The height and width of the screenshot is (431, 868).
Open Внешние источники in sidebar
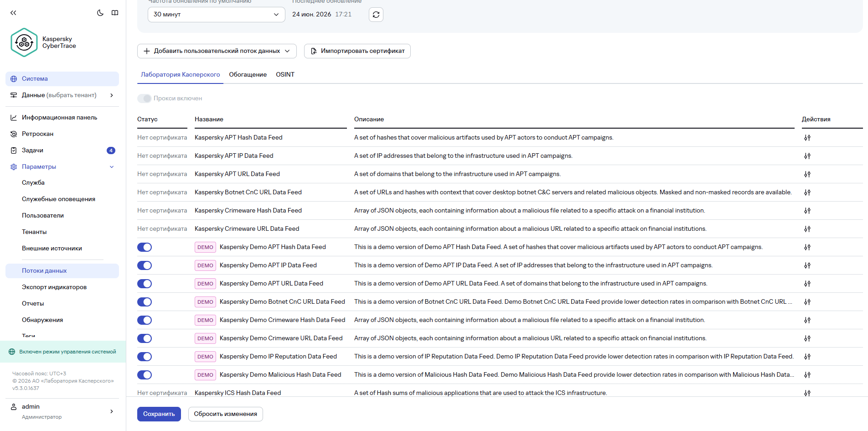pyautogui.click(x=62, y=249)
